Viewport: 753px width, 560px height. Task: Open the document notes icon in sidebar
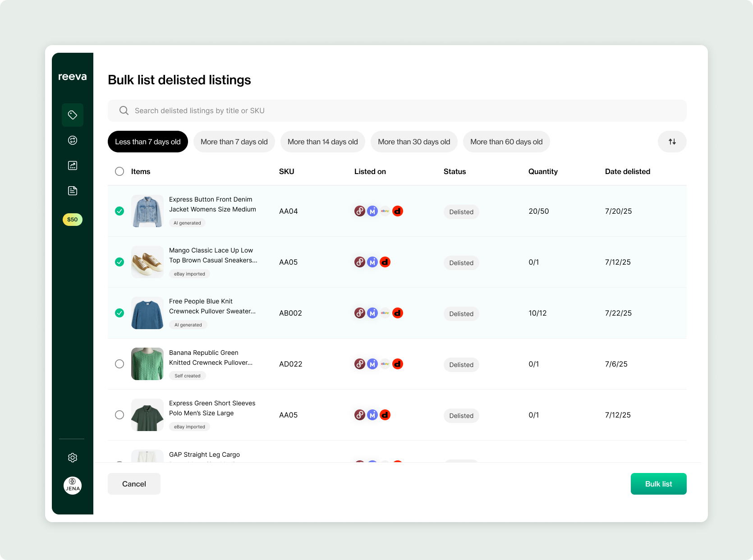click(73, 191)
